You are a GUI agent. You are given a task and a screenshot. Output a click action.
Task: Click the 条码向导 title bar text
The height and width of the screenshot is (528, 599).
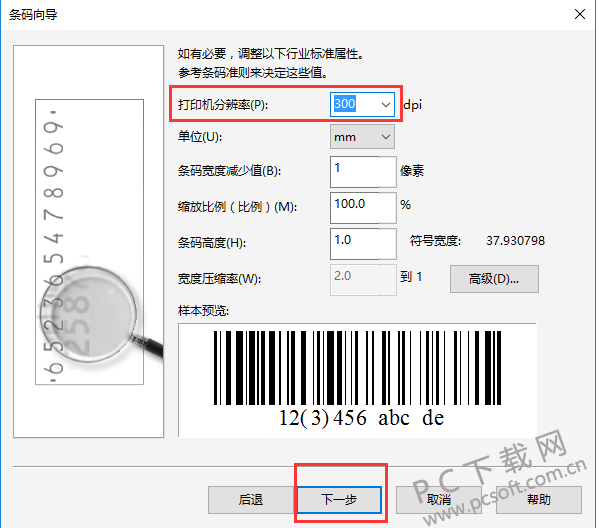33,15
